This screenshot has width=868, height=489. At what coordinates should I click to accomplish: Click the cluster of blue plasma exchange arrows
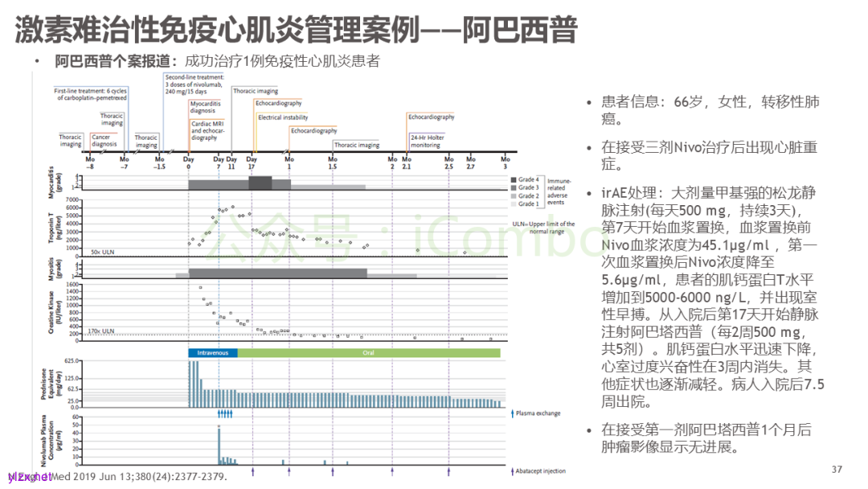(225, 413)
